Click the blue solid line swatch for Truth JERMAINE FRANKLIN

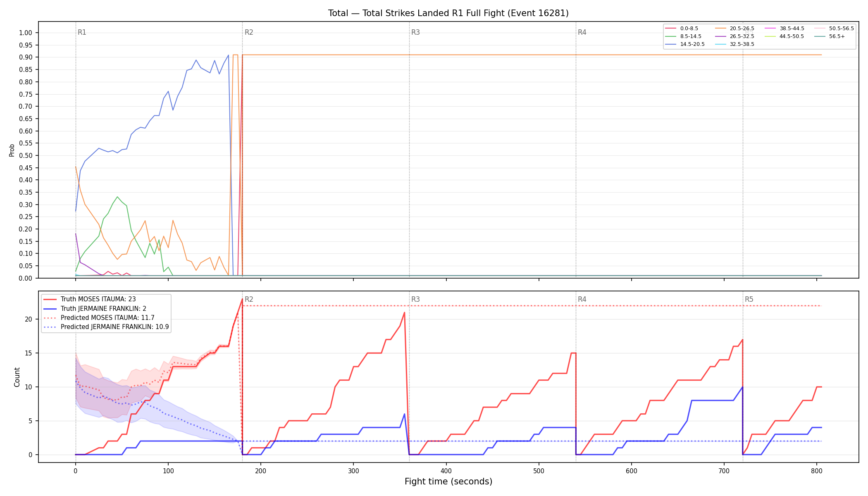click(x=50, y=309)
